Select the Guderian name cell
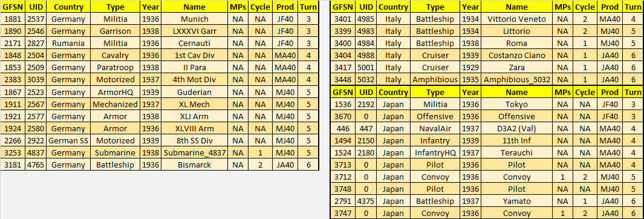The height and width of the screenshot is (219, 644). click(x=195, y=104)
